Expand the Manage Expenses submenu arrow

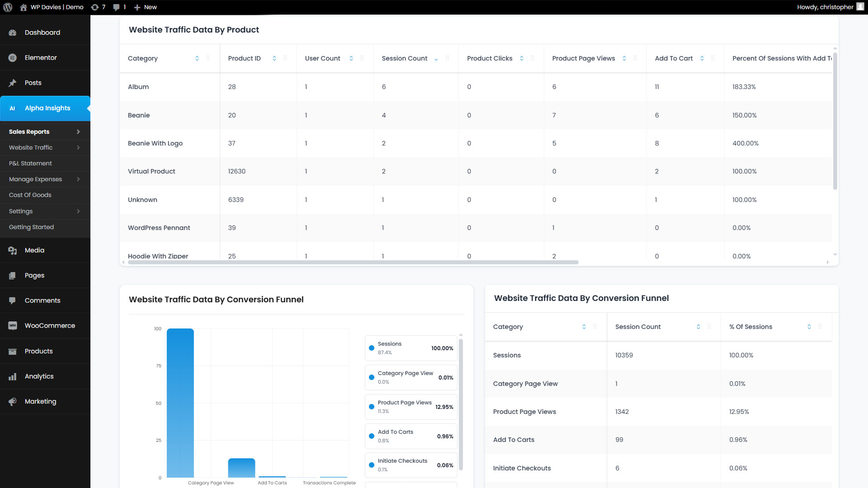(78, 179)
